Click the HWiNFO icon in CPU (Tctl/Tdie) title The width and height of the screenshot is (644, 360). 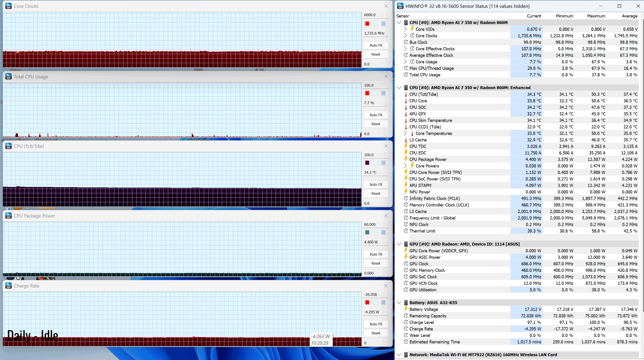tap(9, 146)
